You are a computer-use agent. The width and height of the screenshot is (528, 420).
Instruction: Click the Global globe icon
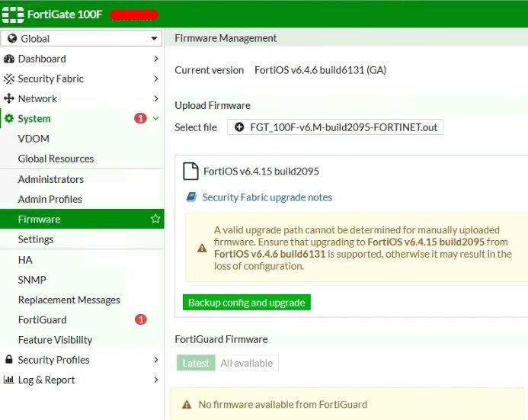[x=12, y=38]
